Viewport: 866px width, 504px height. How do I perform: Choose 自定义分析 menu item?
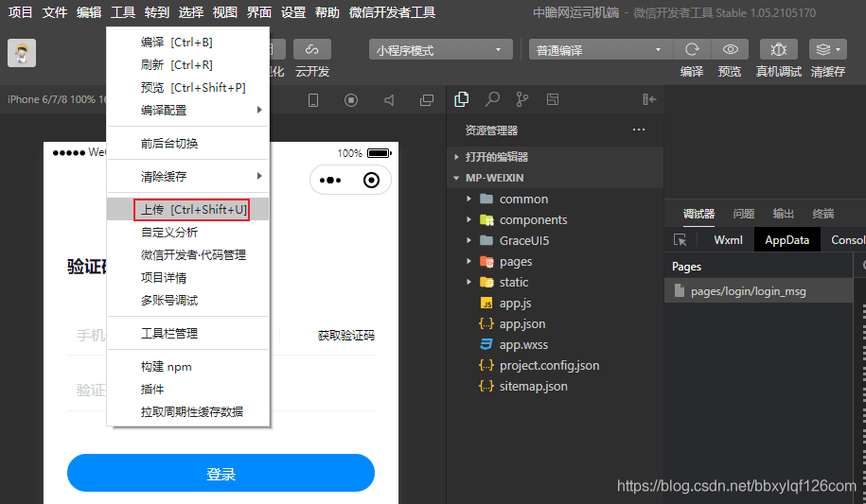pos(187,232)
